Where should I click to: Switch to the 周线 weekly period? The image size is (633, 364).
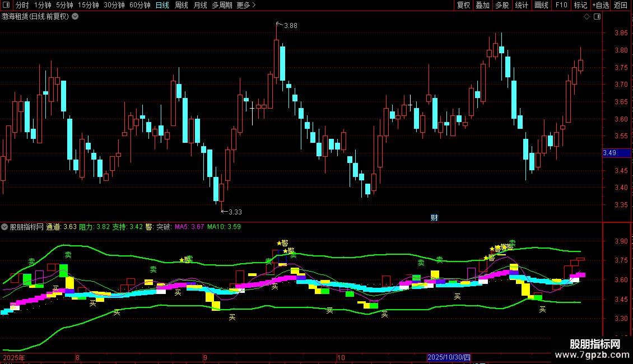tap(181, 6)
